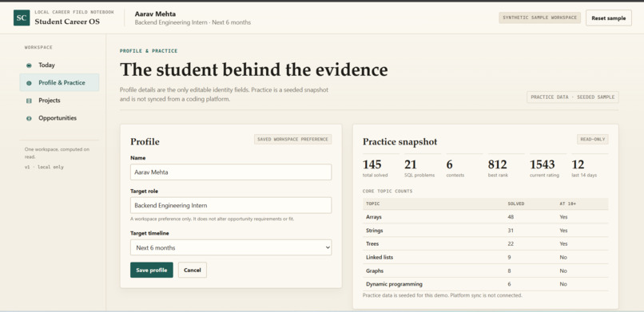Click the Trees topic row

coord(486,243)
